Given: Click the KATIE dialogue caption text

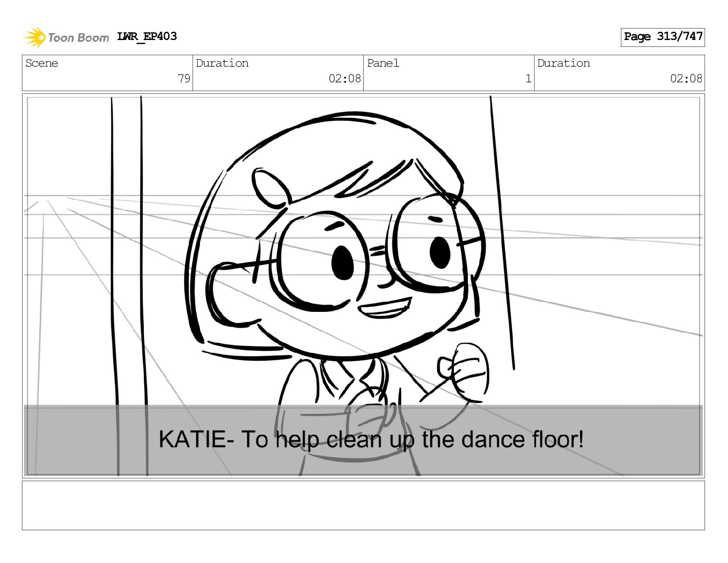Looking at the screenshot, I should click(371, 439).
